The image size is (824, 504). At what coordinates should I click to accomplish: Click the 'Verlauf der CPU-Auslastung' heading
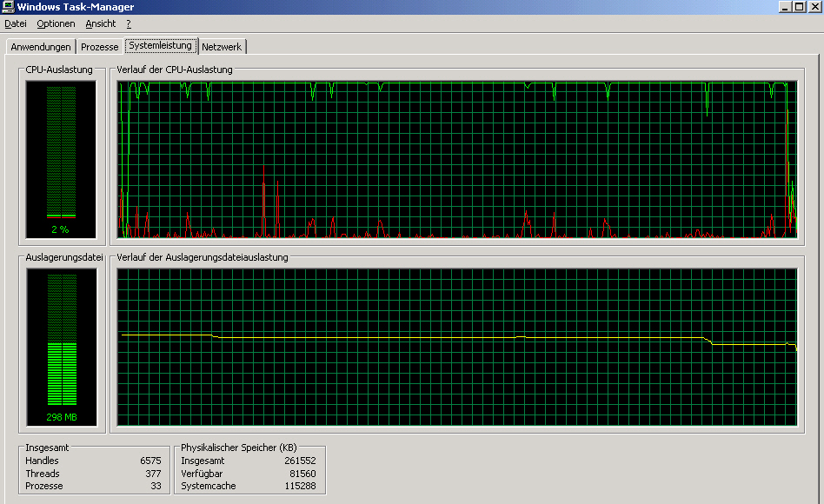pyautogui.click(x=175, y=70)
